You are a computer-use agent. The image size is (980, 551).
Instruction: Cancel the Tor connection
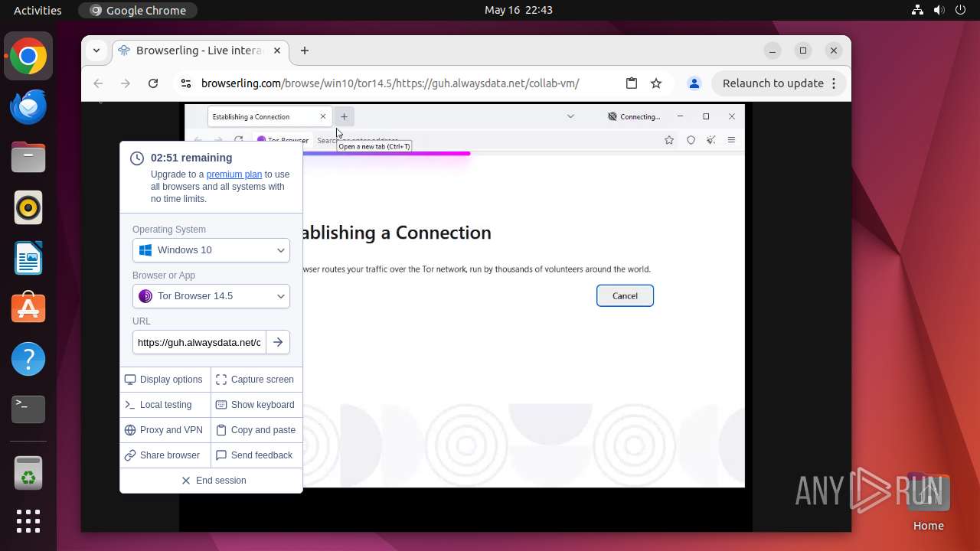(625, 296)
